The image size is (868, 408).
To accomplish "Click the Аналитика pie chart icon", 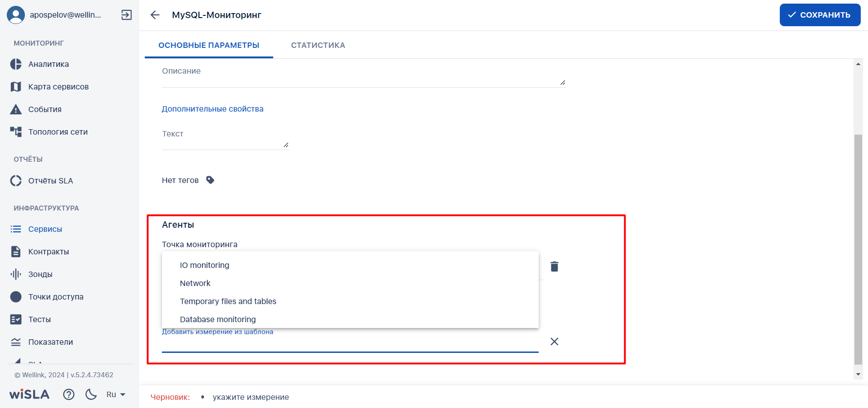I will click(16, 64).
